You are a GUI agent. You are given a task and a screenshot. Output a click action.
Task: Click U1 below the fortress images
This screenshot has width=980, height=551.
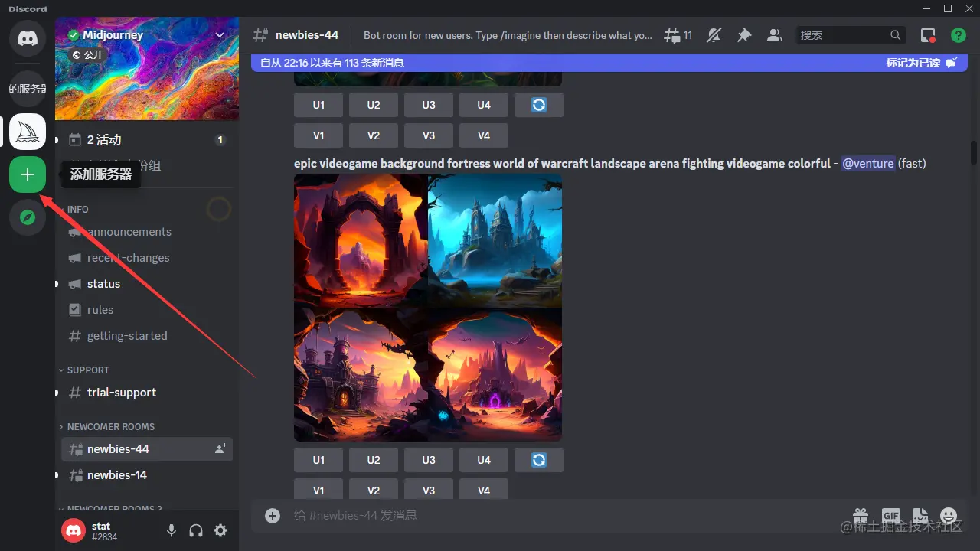click(x=318, y=460)
